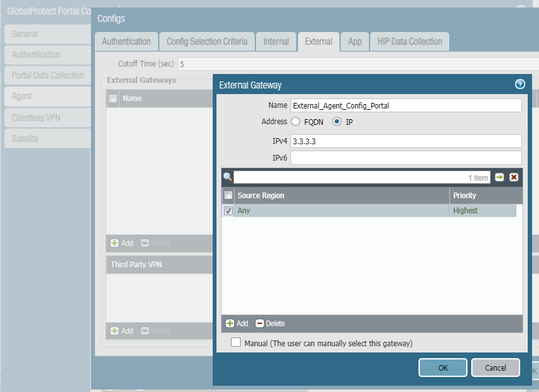This screenshot has height=392, width=539.
Task: Add a Third Party VPN entry
Action: coord(122,331)
